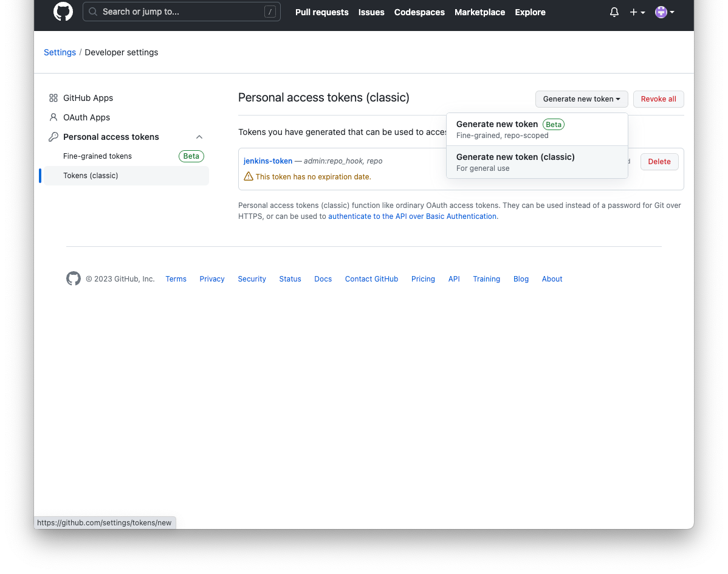
Task: Click the Beta badge in dropdown menu
Action: coord(554,125)
